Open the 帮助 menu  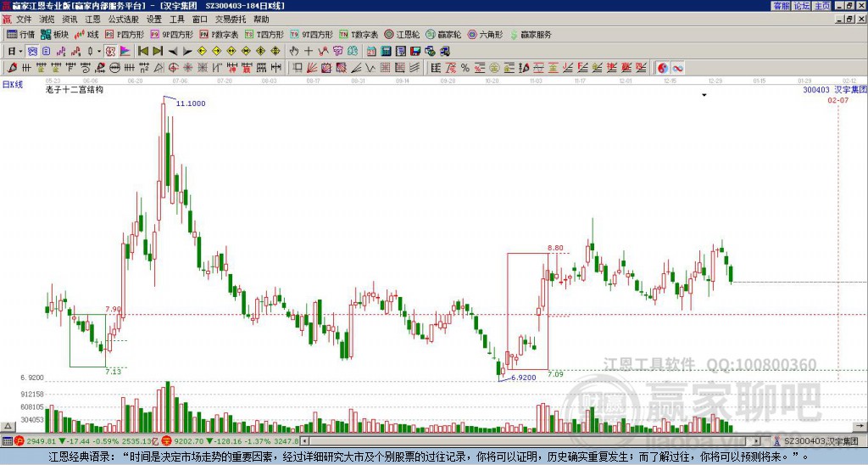tap(261, 20)
